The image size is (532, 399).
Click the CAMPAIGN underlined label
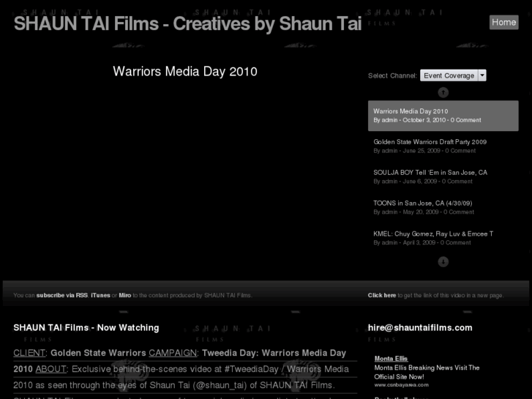pos(173,353)
